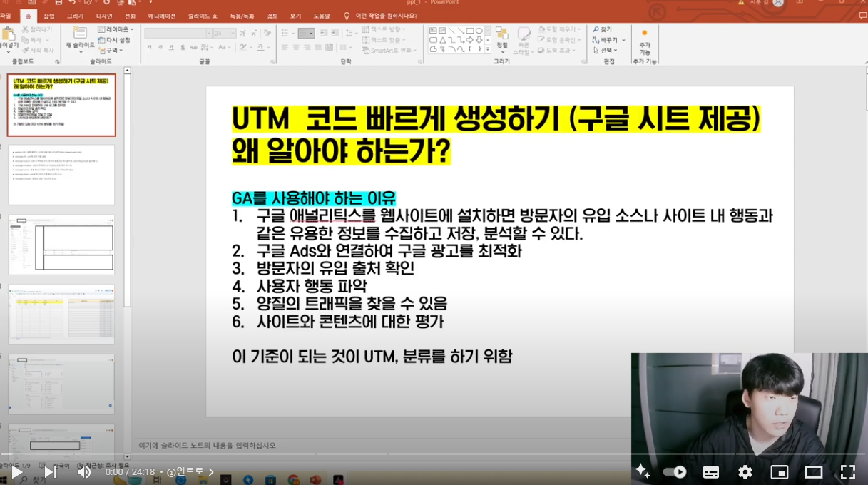Open 선택 select dropdown
Image resolution: width=868 pixels, height=485 pixels.
click(606, 51)
